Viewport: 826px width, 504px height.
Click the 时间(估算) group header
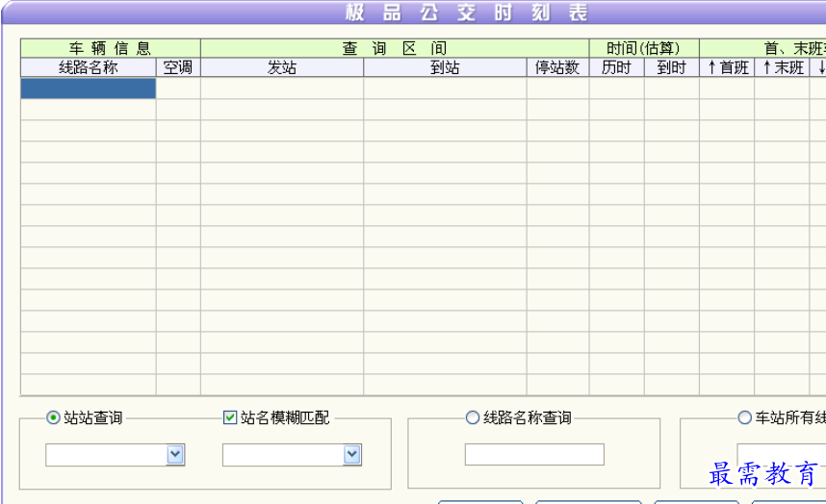click(x=644, y=48)
